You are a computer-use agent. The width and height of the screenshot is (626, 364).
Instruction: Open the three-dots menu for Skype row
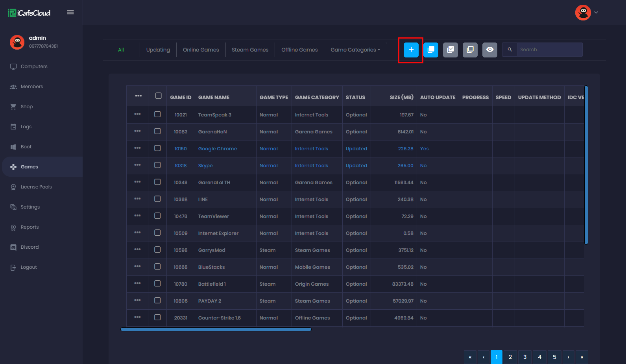pos(137,165)
